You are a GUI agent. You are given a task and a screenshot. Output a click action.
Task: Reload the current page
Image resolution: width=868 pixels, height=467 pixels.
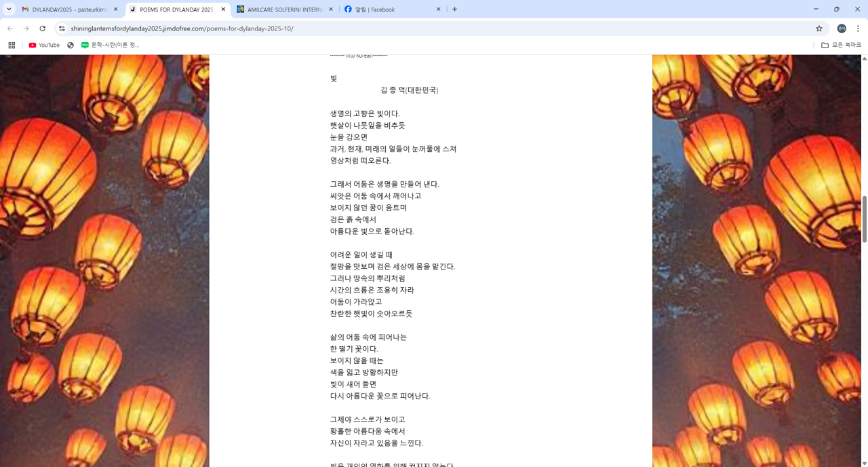[43, 29]
